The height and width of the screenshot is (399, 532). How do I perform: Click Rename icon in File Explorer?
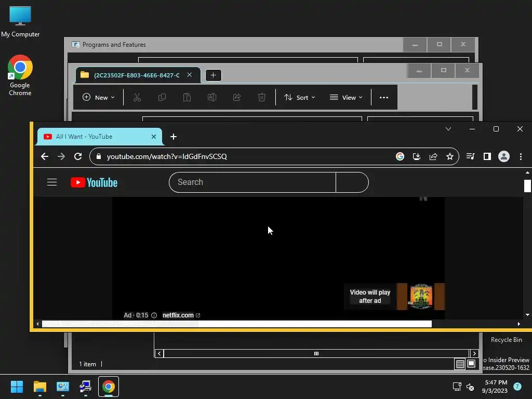[x=212, y=97]
